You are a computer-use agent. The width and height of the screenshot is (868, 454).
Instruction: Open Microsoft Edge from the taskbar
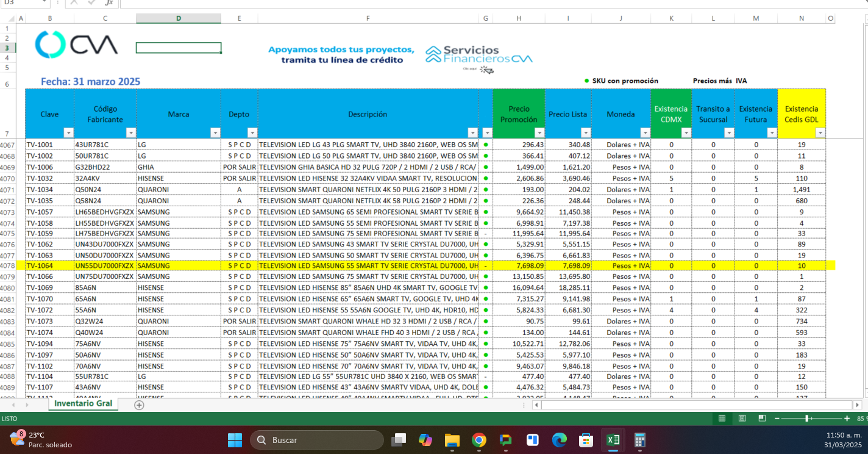[x=559, y=440]
